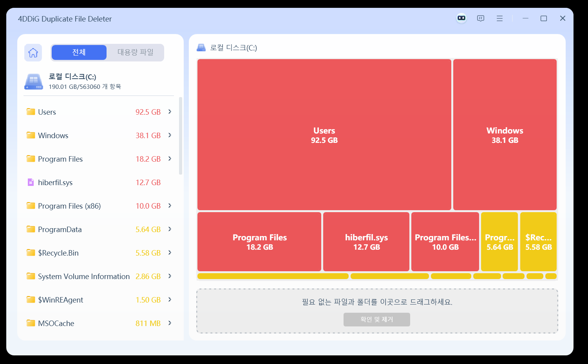Screen dimensions: 588x364
Task: Click the Windows folder icon
Action: (x=31, y=135)
